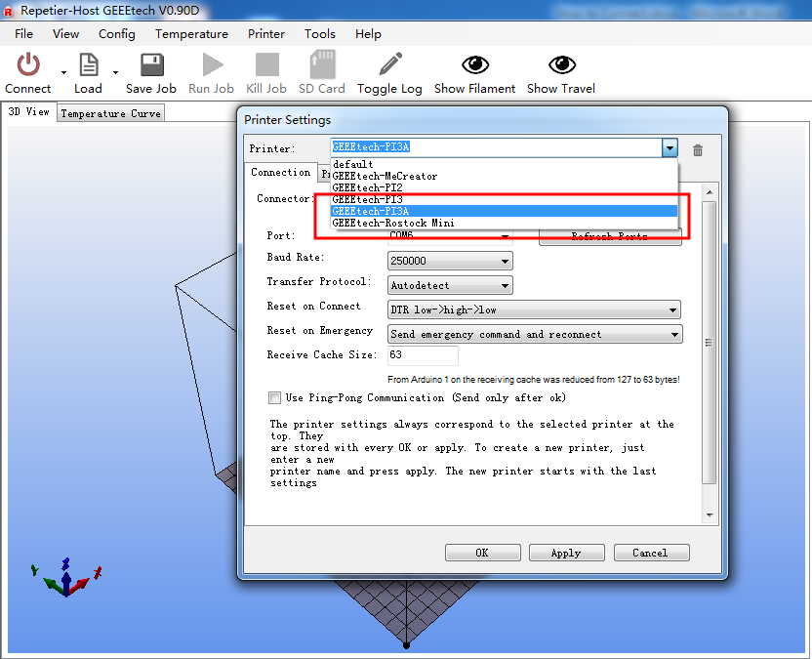Click the settings panel scrollbar thumb

click(710, 343)
